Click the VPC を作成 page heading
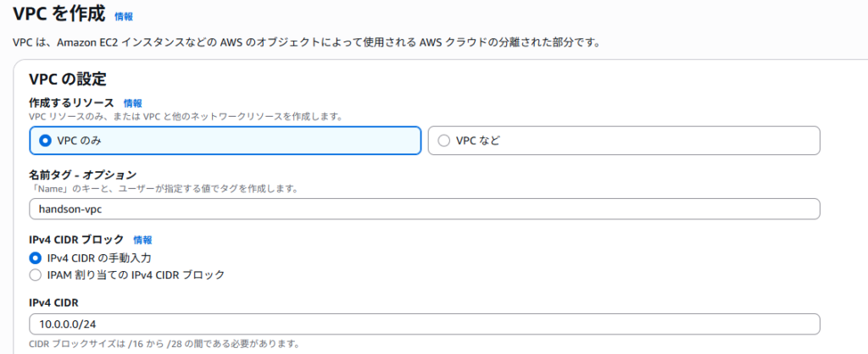The image size is (868, 354). [58, 14]
